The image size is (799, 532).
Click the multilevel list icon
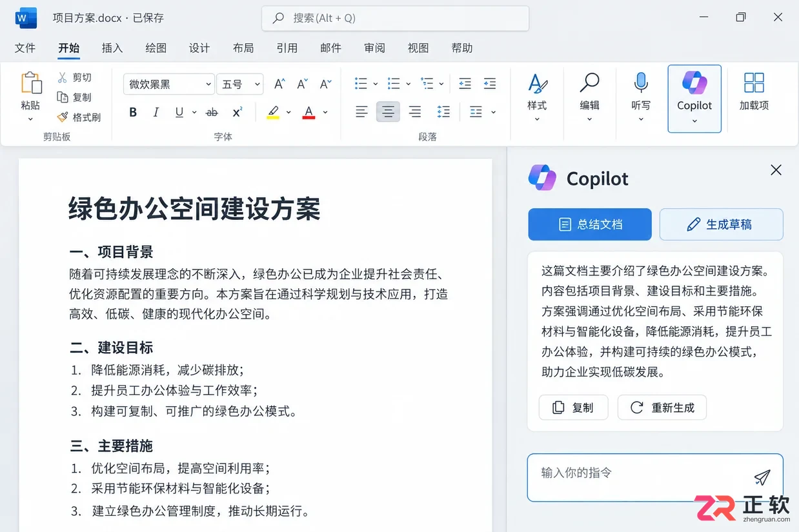(x=427, y=84)
